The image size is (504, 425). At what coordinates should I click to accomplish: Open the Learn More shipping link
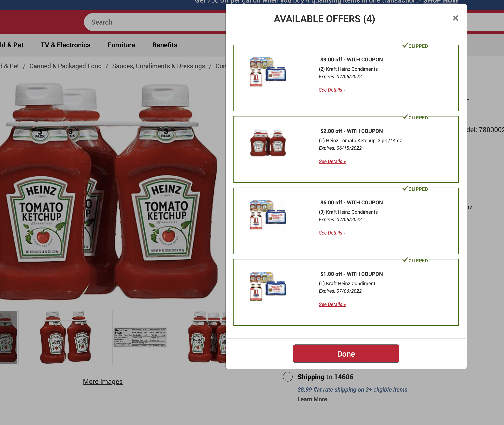pos(312,399)
